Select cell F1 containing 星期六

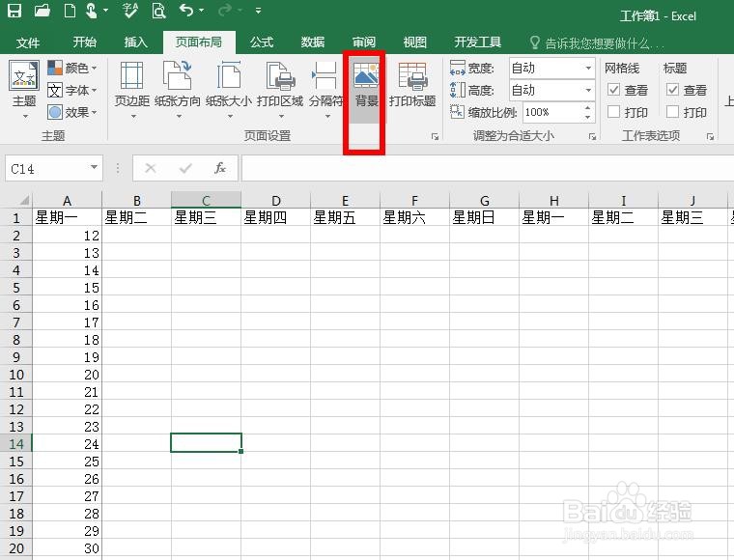tap(414, 217)
